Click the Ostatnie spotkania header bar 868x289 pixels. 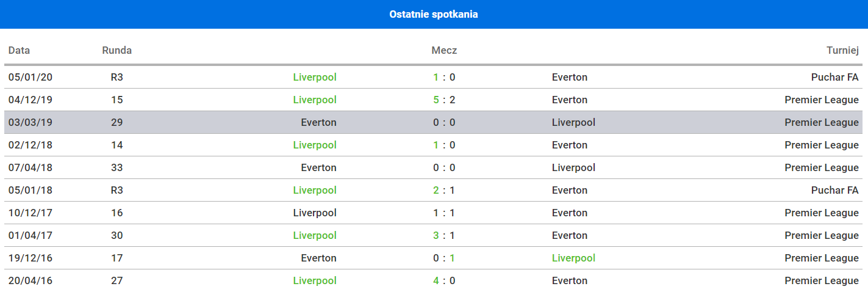[x=434, y=14]
